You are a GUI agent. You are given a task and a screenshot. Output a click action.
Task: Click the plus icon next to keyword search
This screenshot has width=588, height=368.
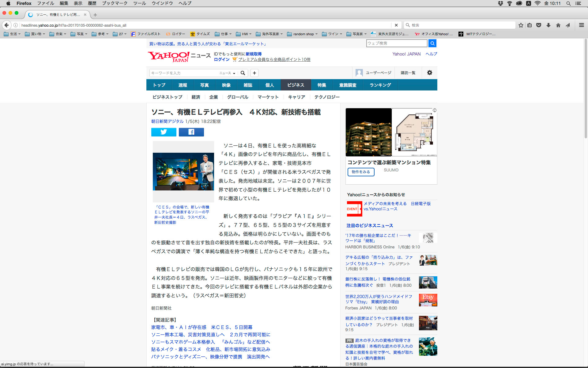[254, 73]
